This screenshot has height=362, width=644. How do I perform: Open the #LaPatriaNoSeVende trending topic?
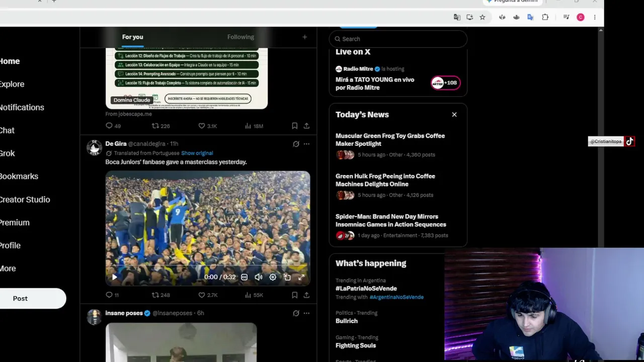(x=366, y=289)
